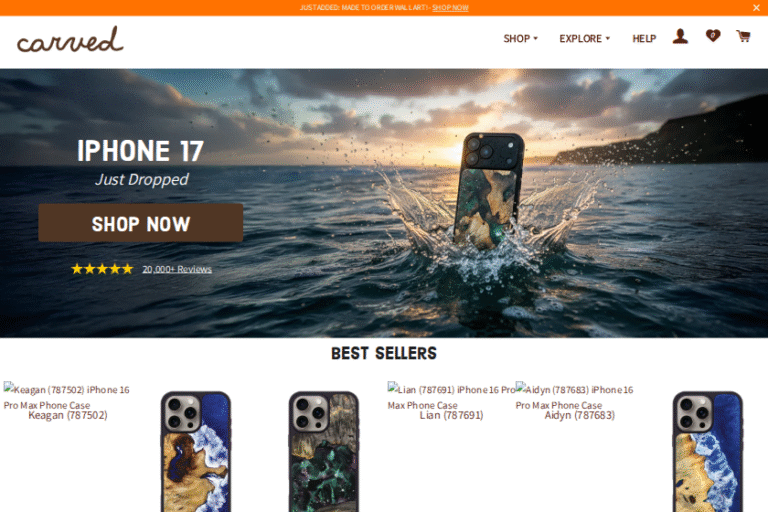
Task: Expand the EXPLORE dropdown menu
Action: click(584, 38)
